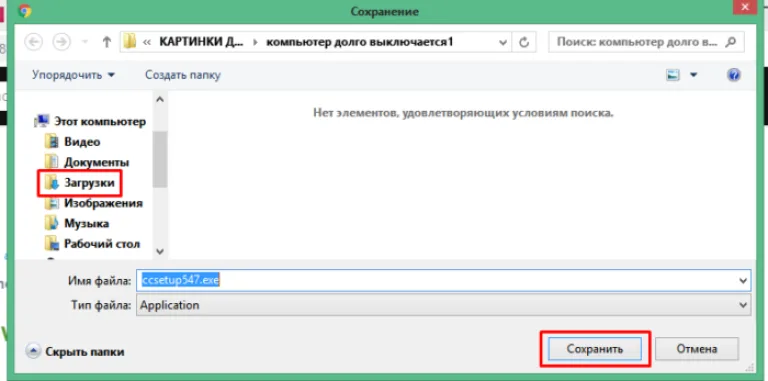This screenshot has width=768, height=381.
Task: Click the folder icon in address bar
Action: (x=129, y=42)
